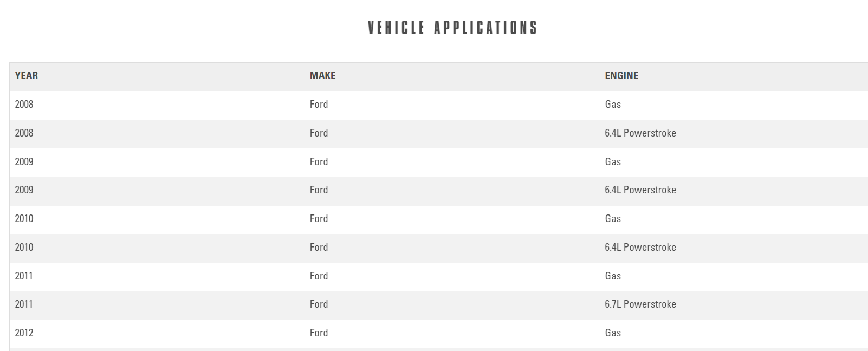This screenshot has height=351, width=868.
Task: Click the Vehicle Applications heading
Action: [452, 28]
